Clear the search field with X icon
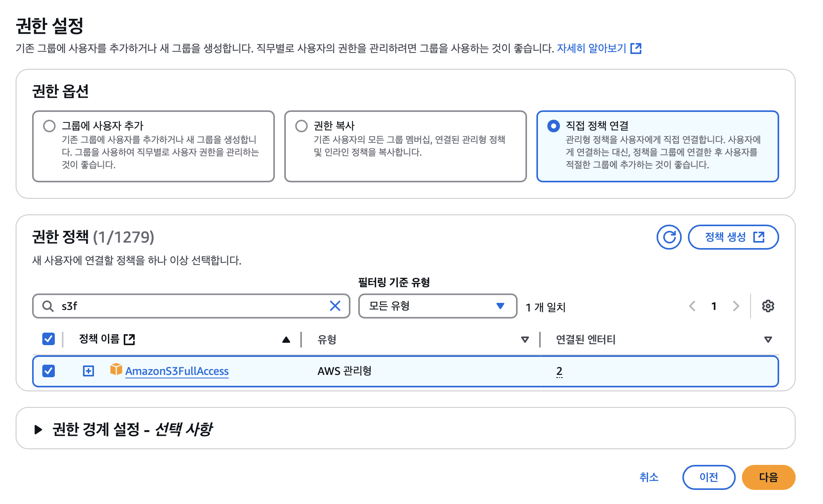The width and height of the screenshot is (823, 504). [x=335, y=306]
